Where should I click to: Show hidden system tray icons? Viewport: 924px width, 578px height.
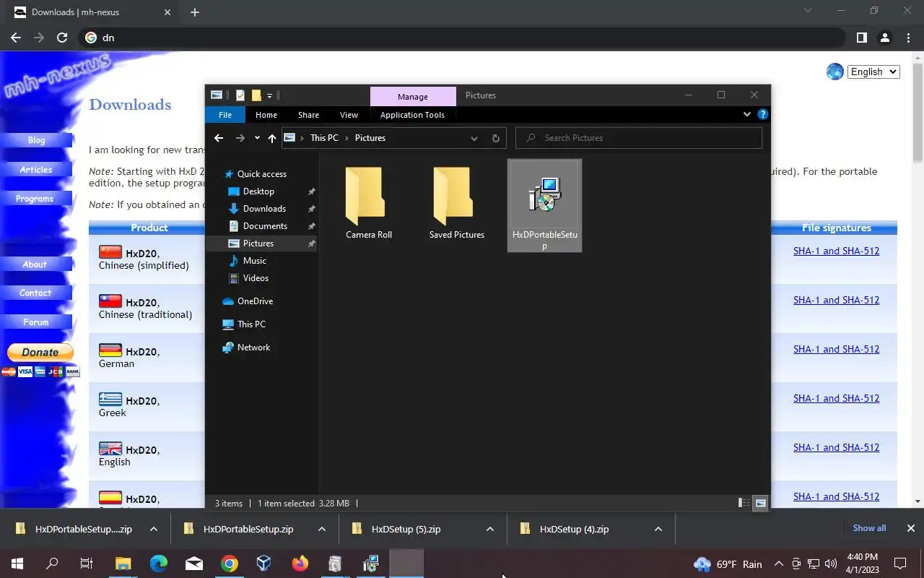[778, 564]
